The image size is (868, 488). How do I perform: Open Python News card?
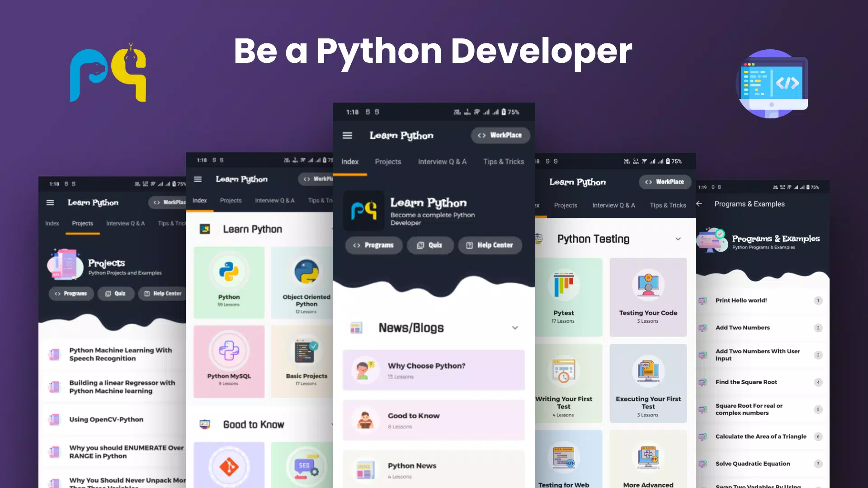[x=434, y=469]
